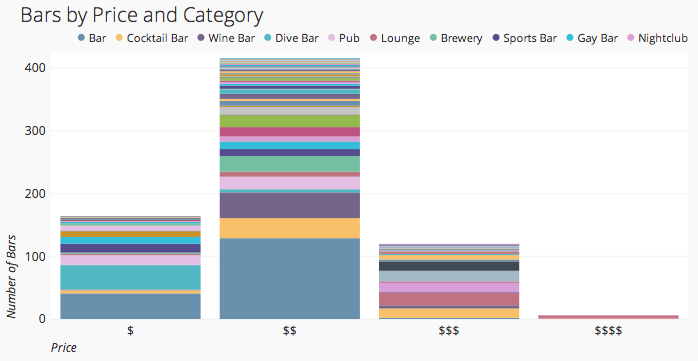Select the blue Bar segment in $ column
This screenshot has width=698, height=361.
click(130, 306)
